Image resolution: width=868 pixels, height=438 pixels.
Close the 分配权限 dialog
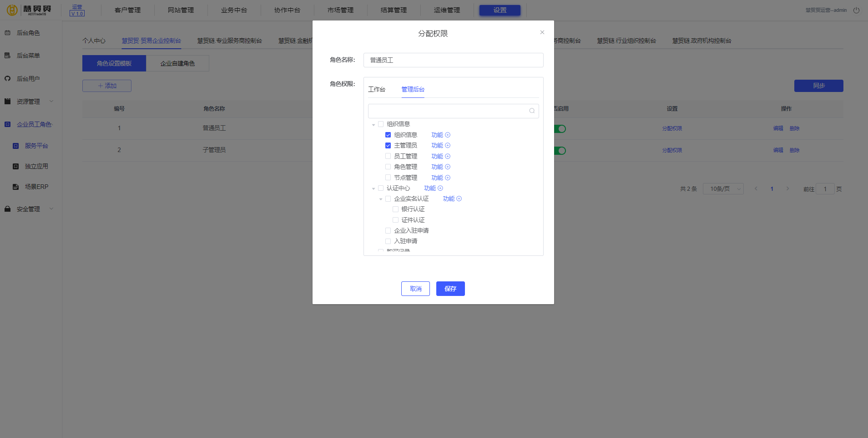pyautogui.click(x=542, y=32)
